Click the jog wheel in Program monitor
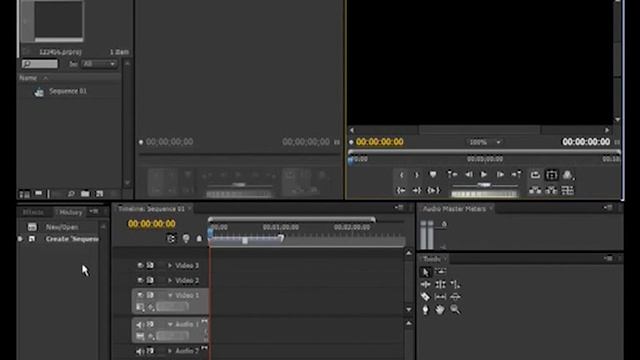The image size is (640, 360). 484,194
